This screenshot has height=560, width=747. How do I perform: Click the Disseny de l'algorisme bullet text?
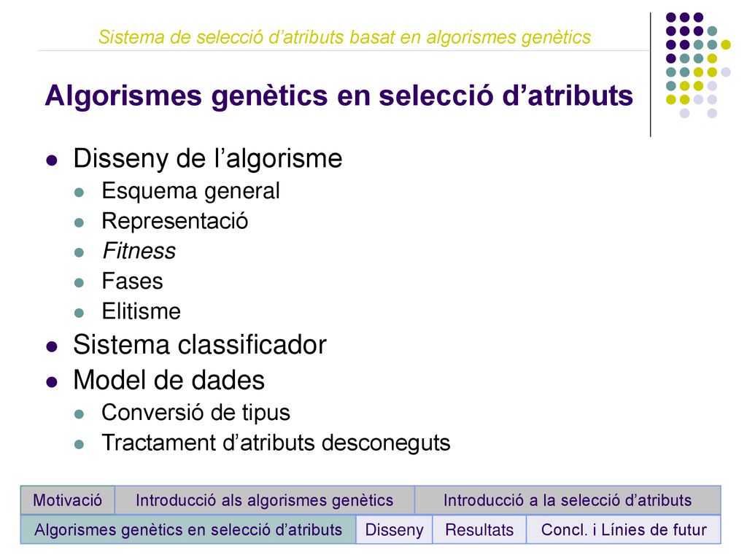click(x=208, y=158)
